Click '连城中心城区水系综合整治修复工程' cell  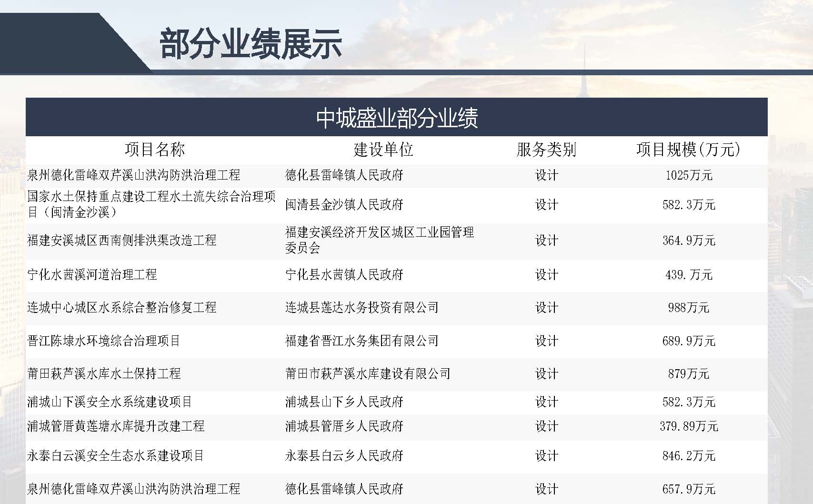point(122,308)
